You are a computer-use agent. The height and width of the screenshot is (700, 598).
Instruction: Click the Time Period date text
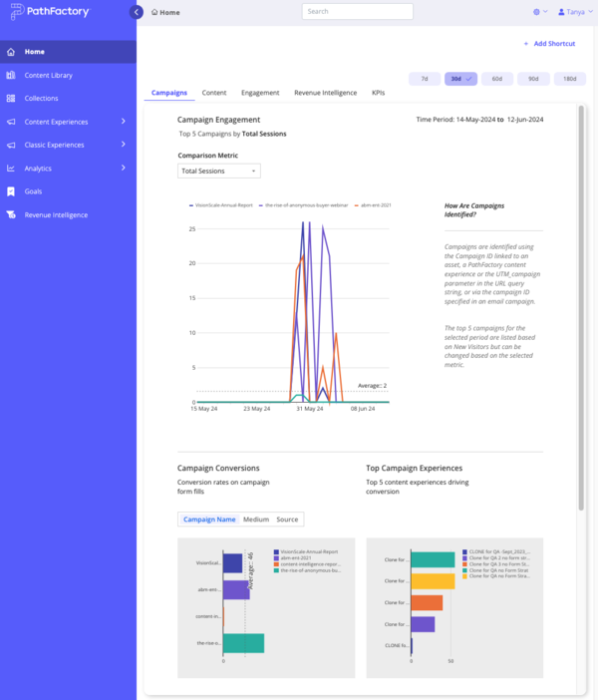pos(479,120)
